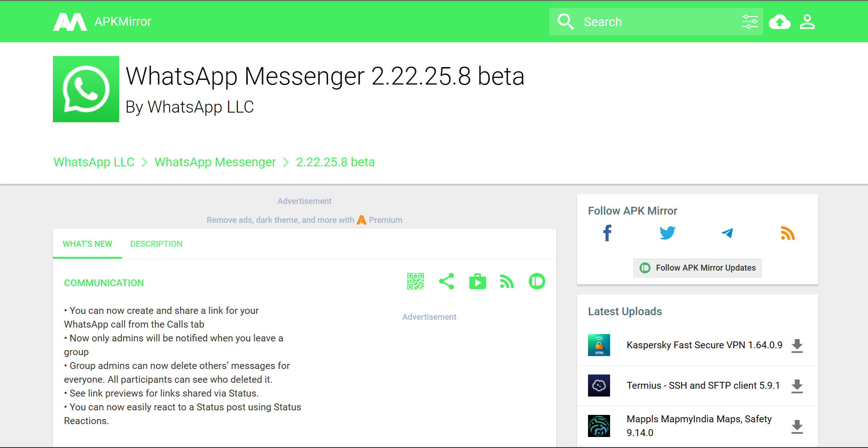
Task: Show the QR code for this app
Action: [415, 281]
